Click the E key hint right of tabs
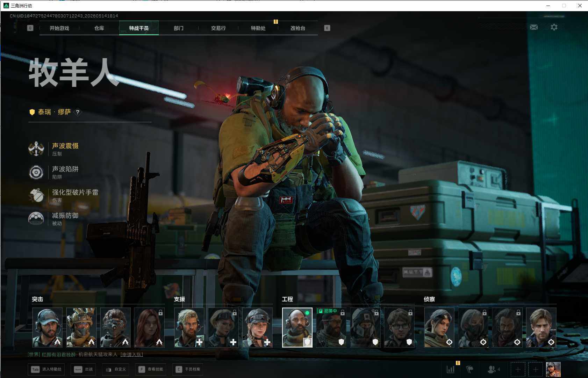Viewport: 588px width, 378px height. [327, 28]
